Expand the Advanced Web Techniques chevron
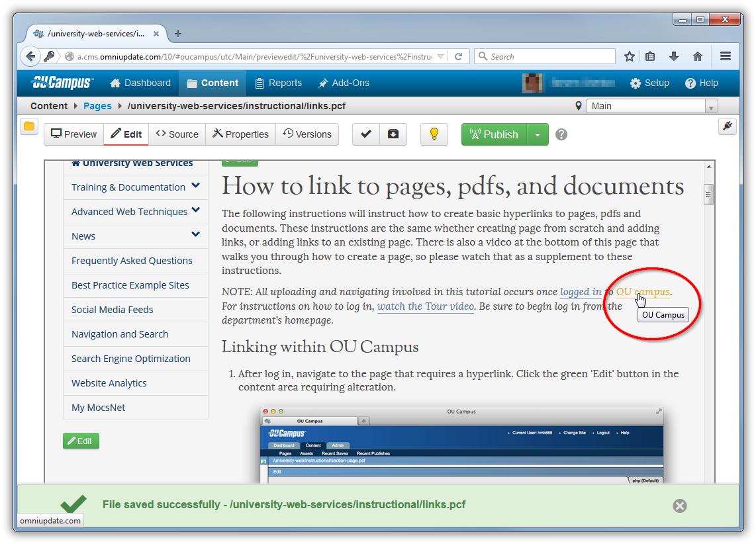 click(x=196, y=210)
